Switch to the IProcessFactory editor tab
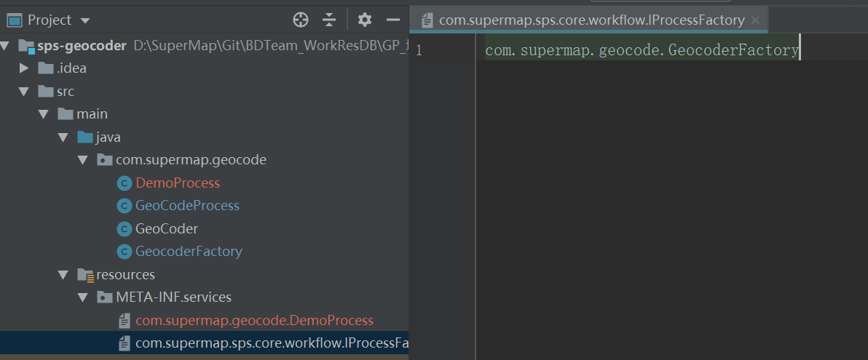 point(591,20)
